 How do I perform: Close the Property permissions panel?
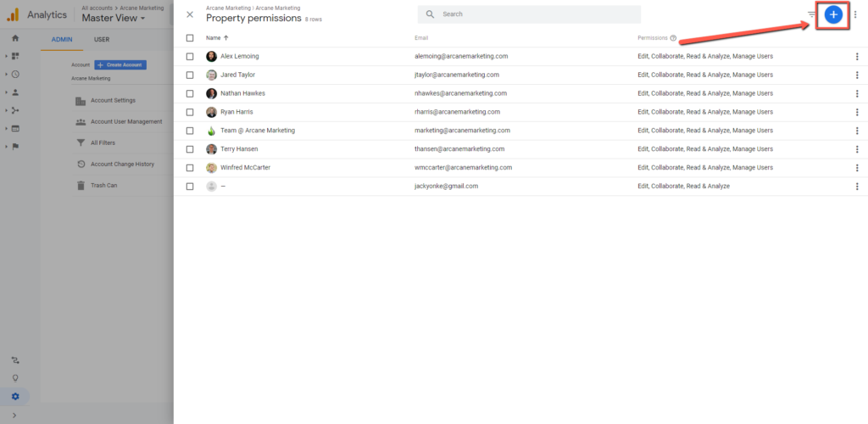pyautogui.click(x=190, y=14)
